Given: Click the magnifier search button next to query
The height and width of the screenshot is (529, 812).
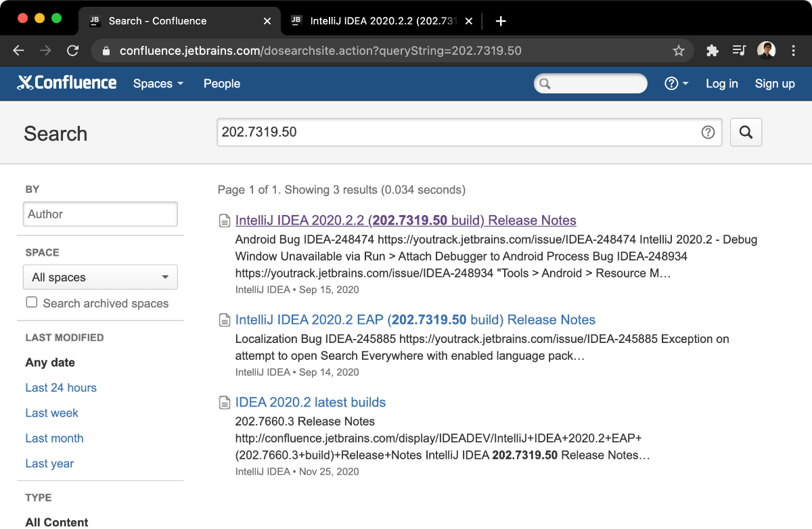Looking at the screenshot, I should 746,133.
